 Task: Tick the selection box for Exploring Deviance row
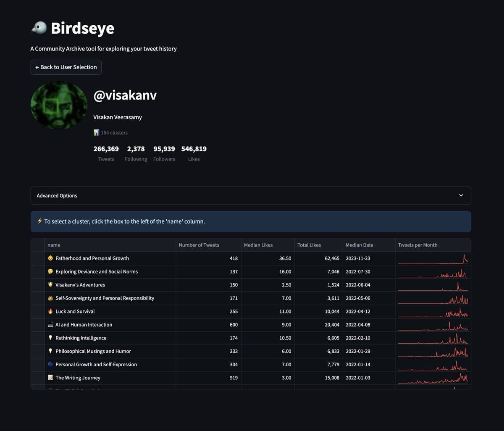(38, 272)
